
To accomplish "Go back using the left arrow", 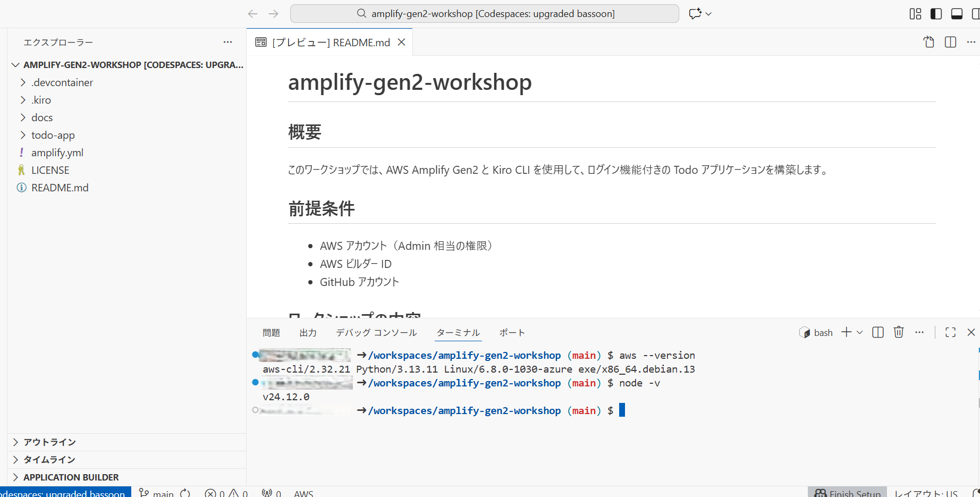I will point(253,14).
